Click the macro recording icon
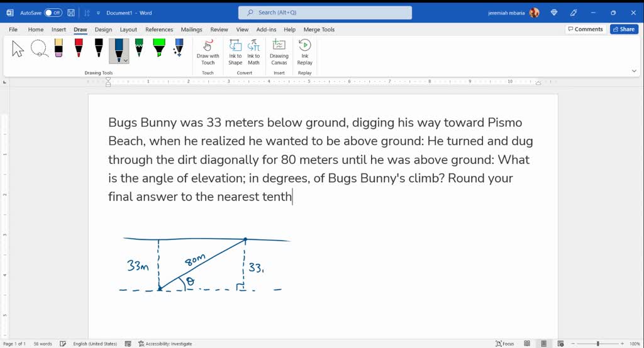644x348 pixels. point(128,344)
